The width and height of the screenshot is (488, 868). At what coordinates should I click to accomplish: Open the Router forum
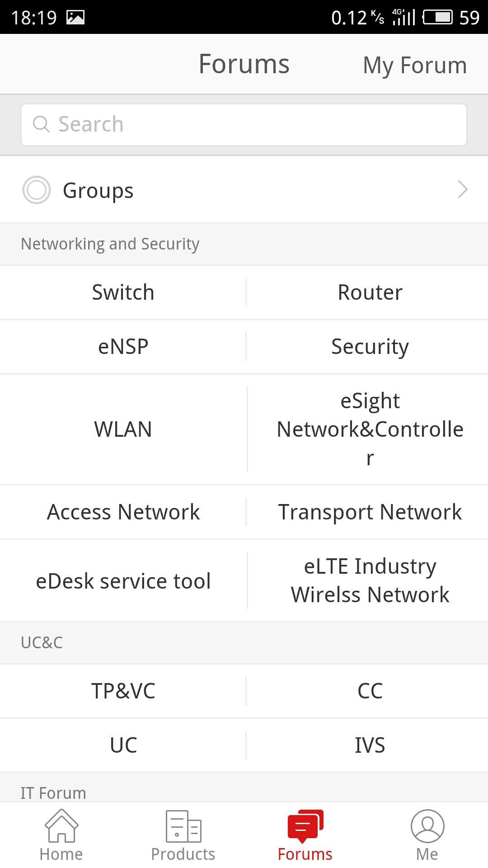pos(370,292)
